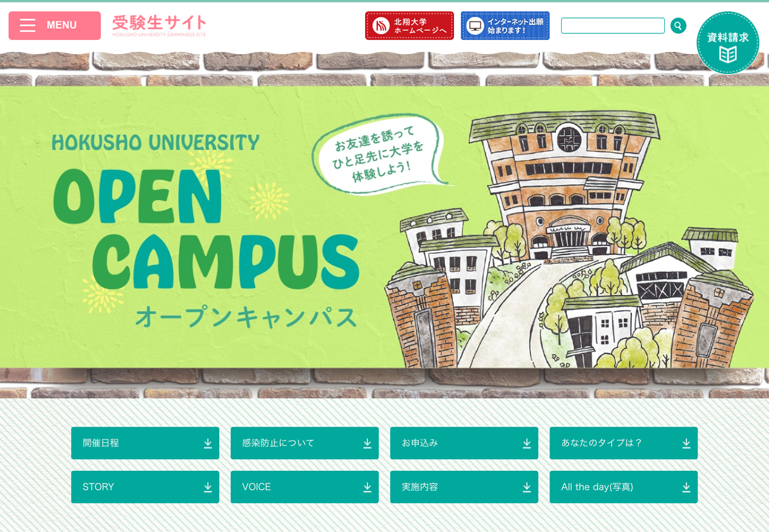769x532 pixels.
Task: Jump to 感染防止について section
Action: (305, 443)
